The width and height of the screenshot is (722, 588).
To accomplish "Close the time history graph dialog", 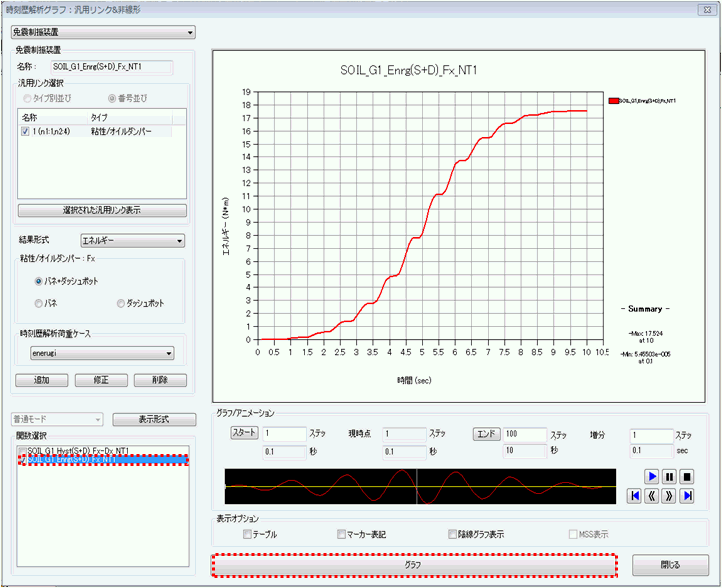I will (708, 10).
